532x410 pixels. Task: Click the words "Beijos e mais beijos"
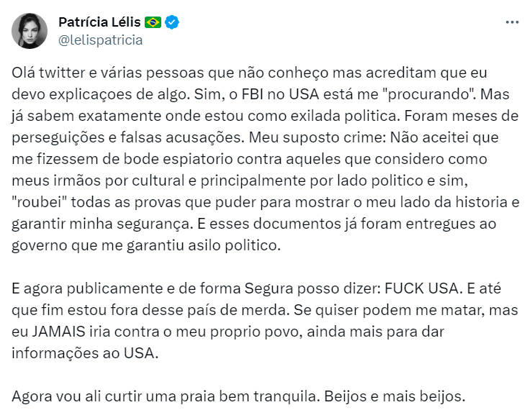click(x=395, y=396)
